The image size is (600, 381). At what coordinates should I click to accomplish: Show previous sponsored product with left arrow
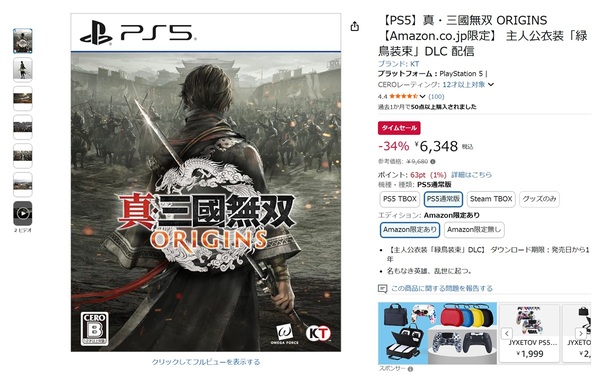507,333
